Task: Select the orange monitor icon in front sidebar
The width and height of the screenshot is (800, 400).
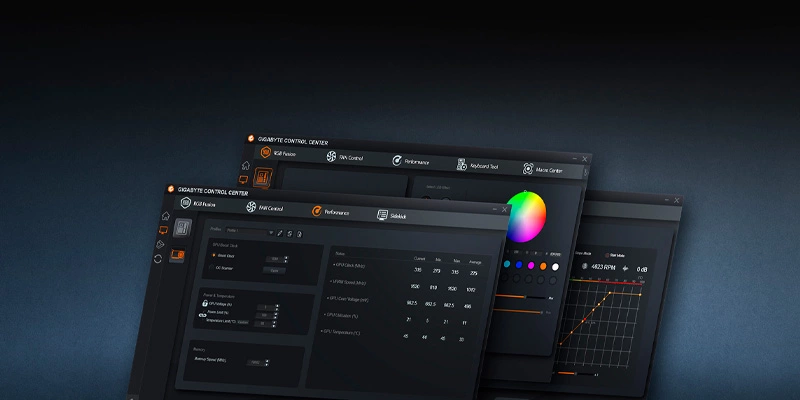Action: [163, 230]
